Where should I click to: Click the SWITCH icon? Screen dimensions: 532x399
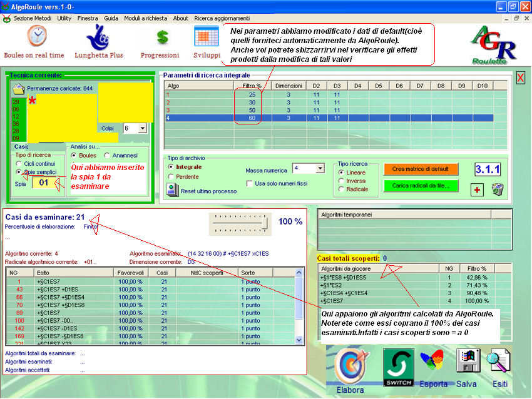click(399, 368)
